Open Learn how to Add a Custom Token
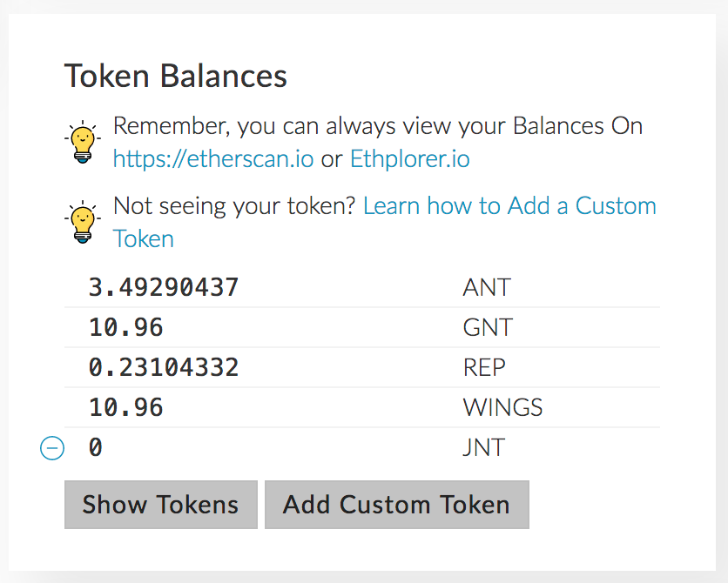 point(509,206)
